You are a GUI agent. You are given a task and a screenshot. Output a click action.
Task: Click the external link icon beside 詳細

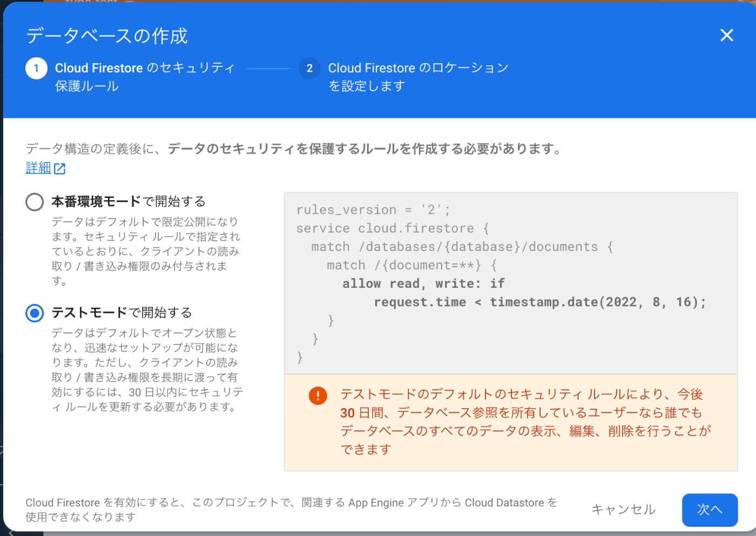click(60, 168)
